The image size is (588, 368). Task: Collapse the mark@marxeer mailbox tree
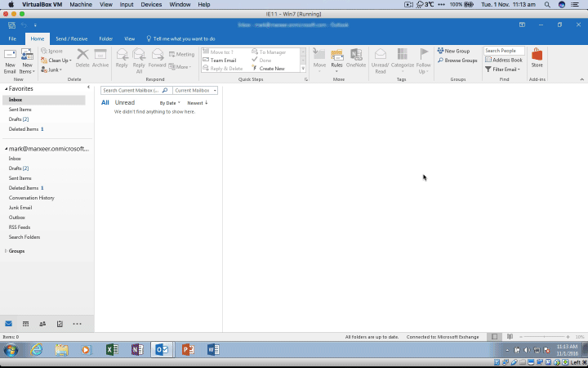pyautogui.click(x=6, y=149)
